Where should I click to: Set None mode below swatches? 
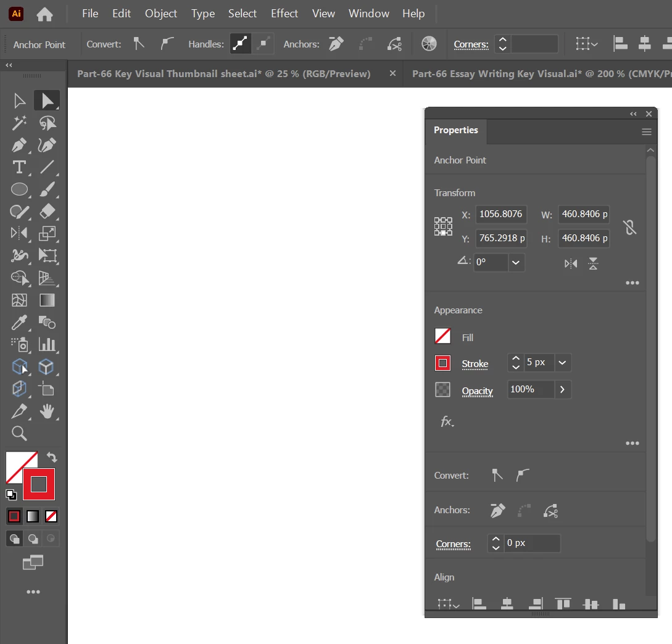(51, 516)
